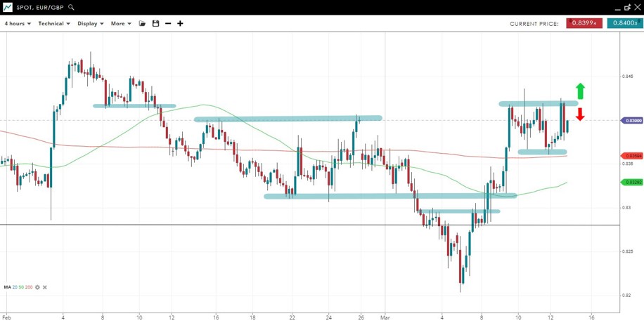Zoom out with the minus icon

pos(168,23)
